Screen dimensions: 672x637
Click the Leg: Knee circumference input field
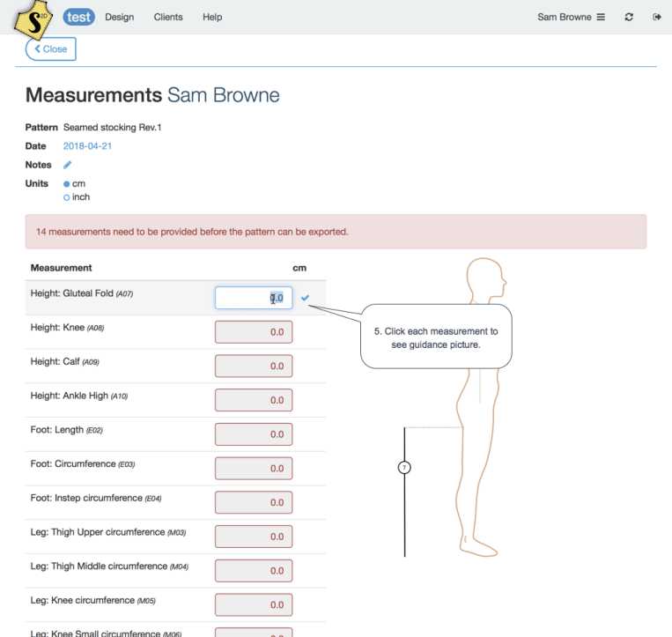click(x=254, y=605)
